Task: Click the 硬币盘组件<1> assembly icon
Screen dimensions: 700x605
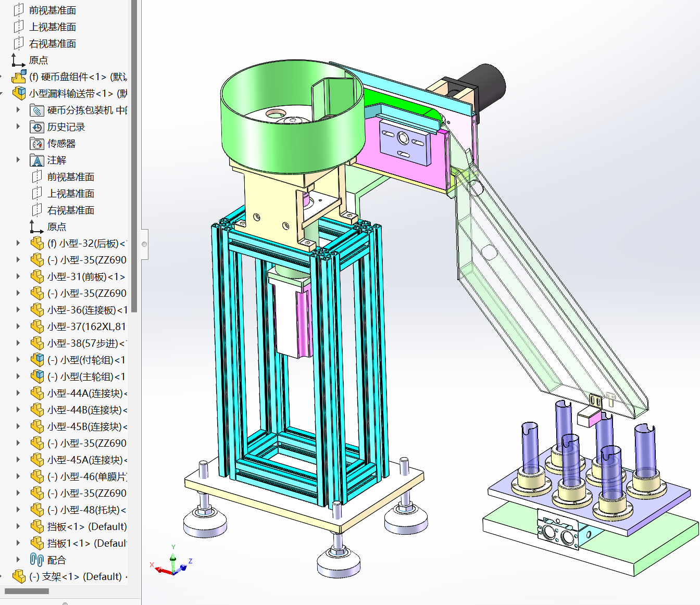Action: 19,77
